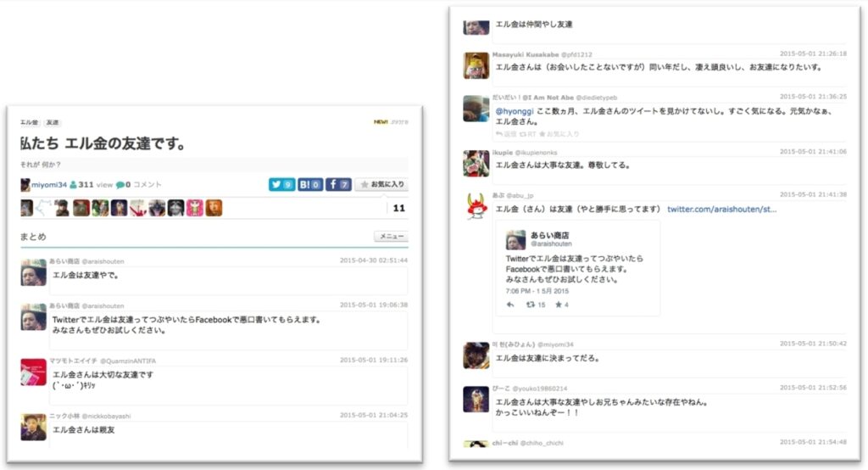
Task: Share via Hatena Bookmark B! button
Action: [x=310, y=184]
